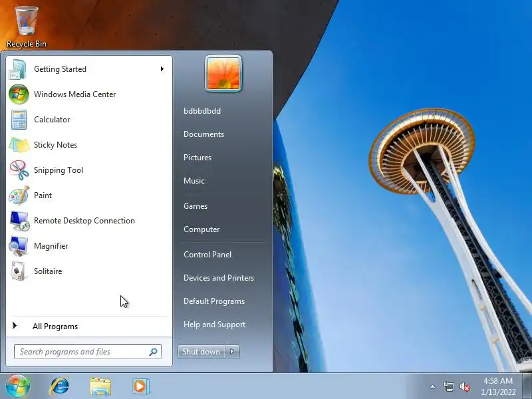Select the Paint text label

pos(43,196)
